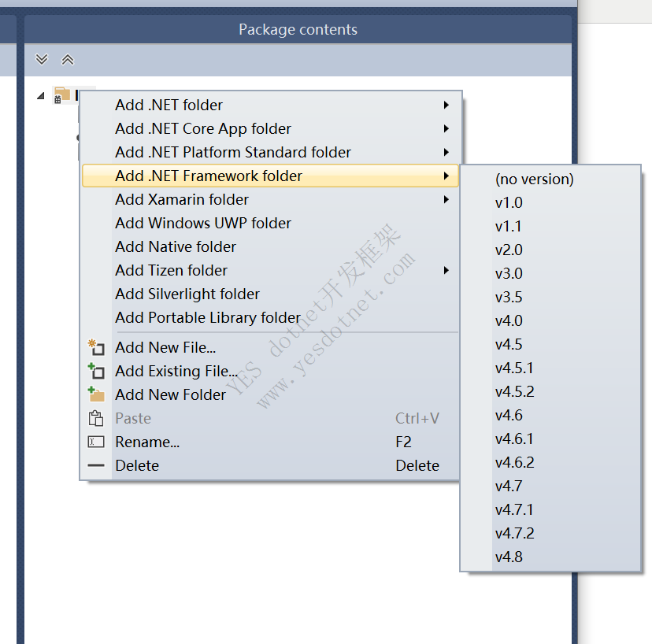Collapse the root package tree node
Screen dimensions: 652x644
tap(41, 96)
